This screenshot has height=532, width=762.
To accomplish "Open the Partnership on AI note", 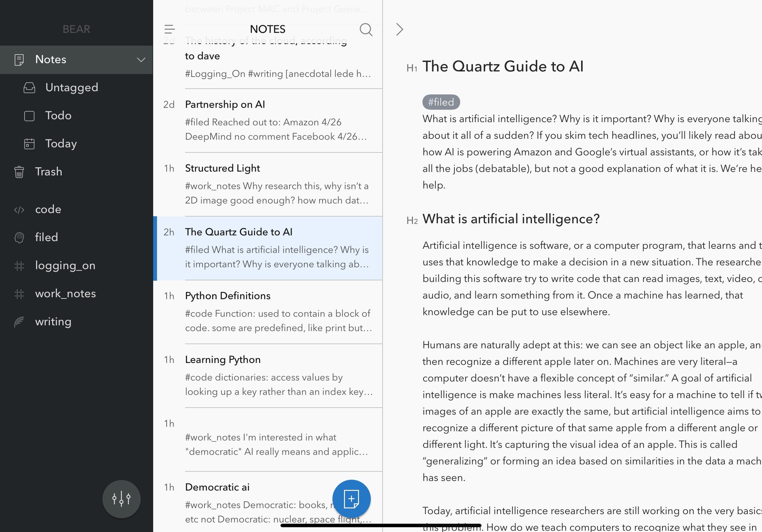I will [268, 121].
